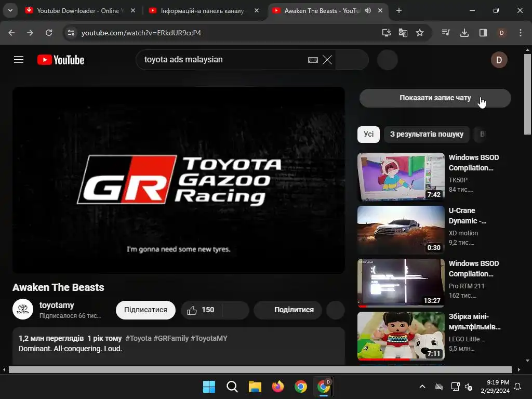The height and width of the screenshot is (399, 532).
Task: Go to the YouTube home logo
Action: tap(61, 60)
